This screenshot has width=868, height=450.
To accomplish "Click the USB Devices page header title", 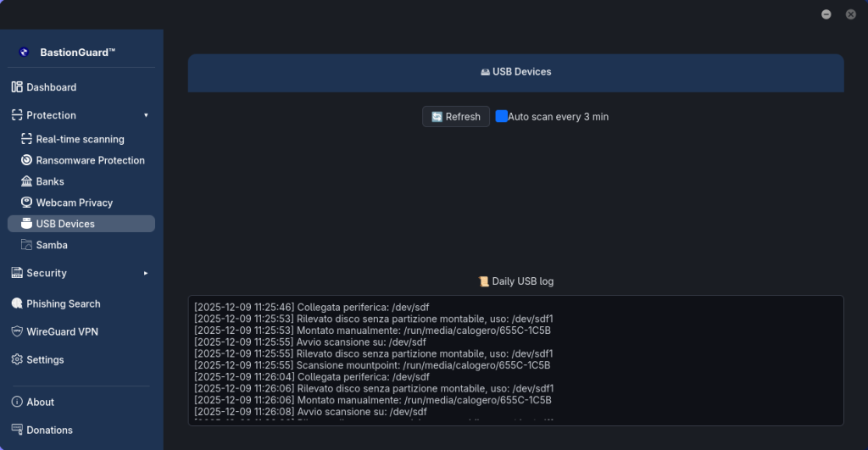I will coord(521,72).
